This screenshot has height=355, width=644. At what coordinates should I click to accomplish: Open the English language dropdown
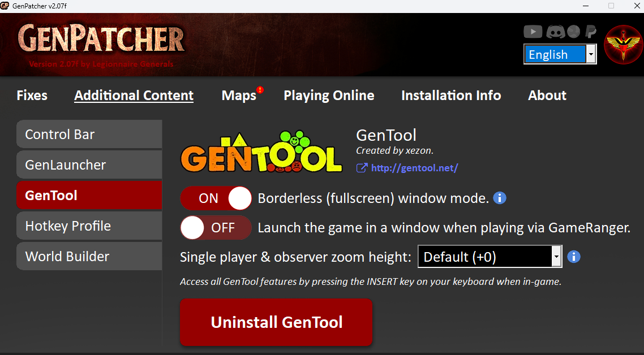(x=560, y=54)
